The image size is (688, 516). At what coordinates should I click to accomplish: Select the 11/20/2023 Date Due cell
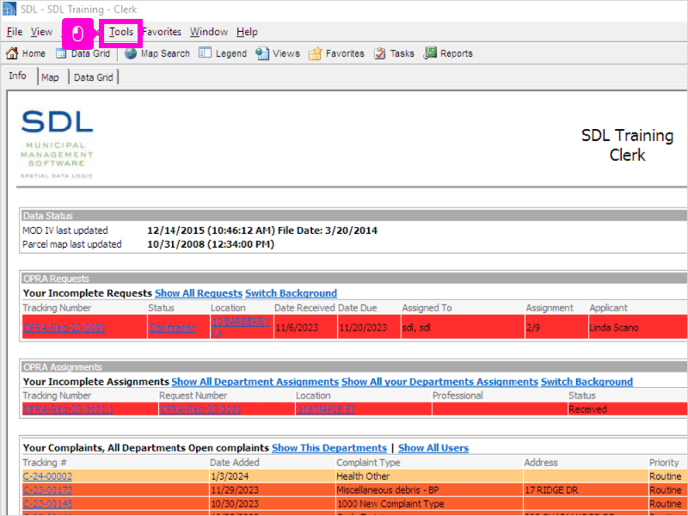click(369, 327)
